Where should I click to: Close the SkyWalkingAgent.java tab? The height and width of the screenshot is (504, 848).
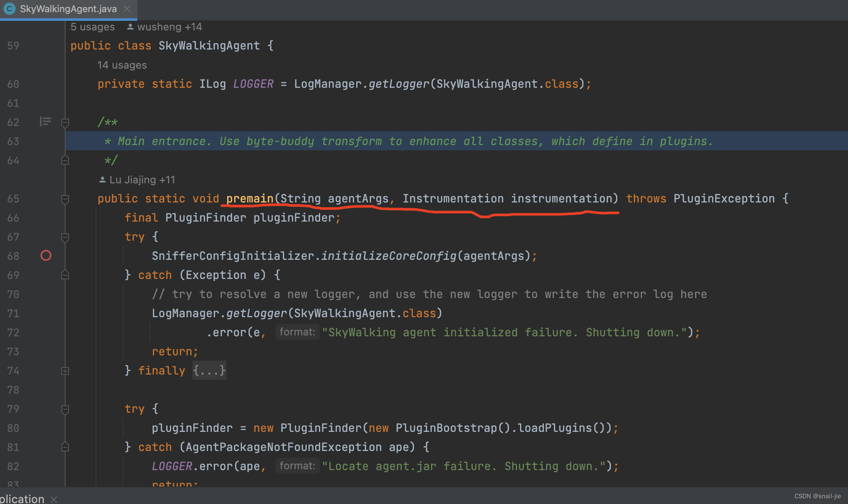pos(127,9)
